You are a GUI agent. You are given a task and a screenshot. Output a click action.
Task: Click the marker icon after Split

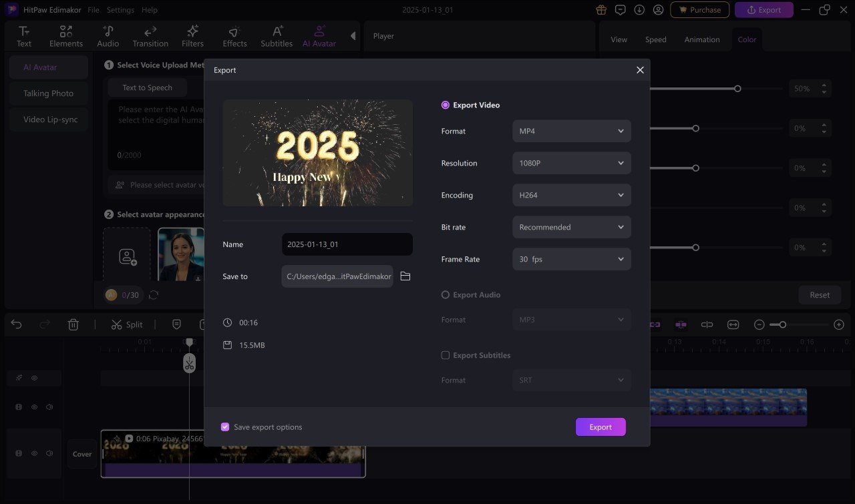pos(176,324)
